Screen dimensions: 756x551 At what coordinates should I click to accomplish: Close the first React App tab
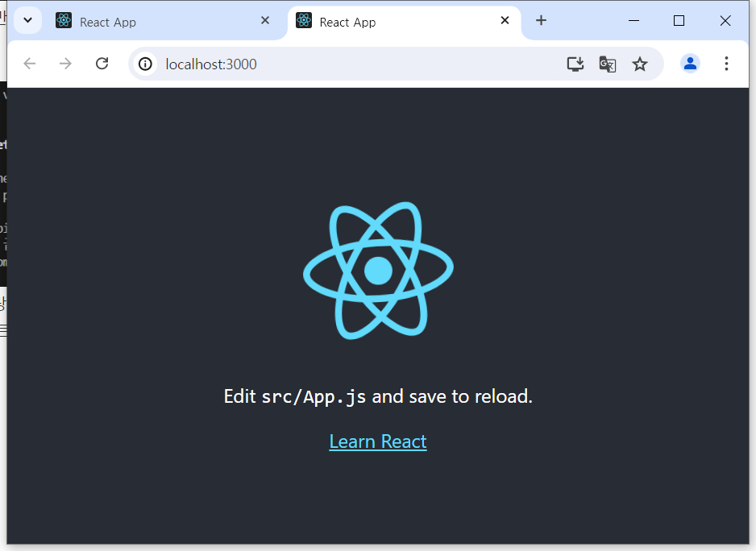tap(264, 20)
